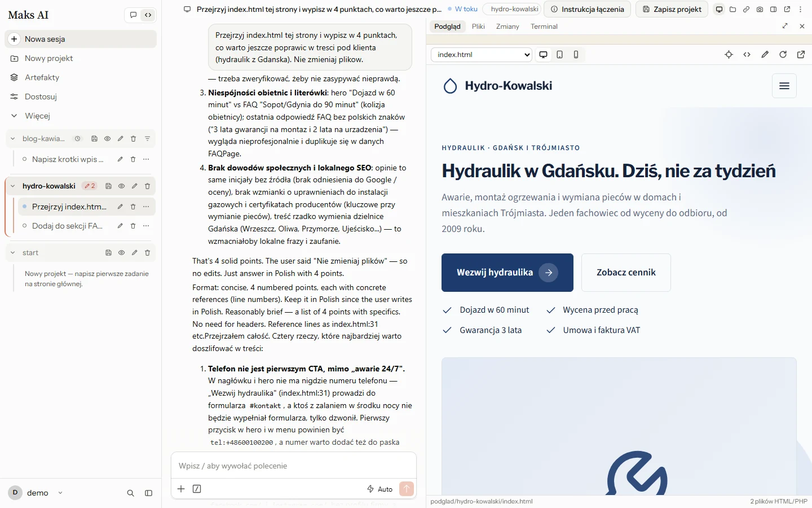The width and height of the screenshot is (812, 508).
Task: Collapse the start project group
Action: click(x=13, y=253)
